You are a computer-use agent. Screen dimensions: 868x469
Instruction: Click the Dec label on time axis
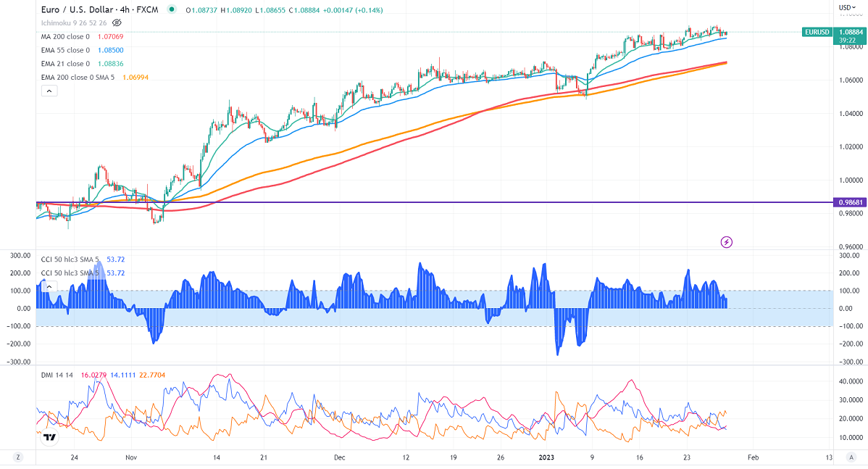340,457
